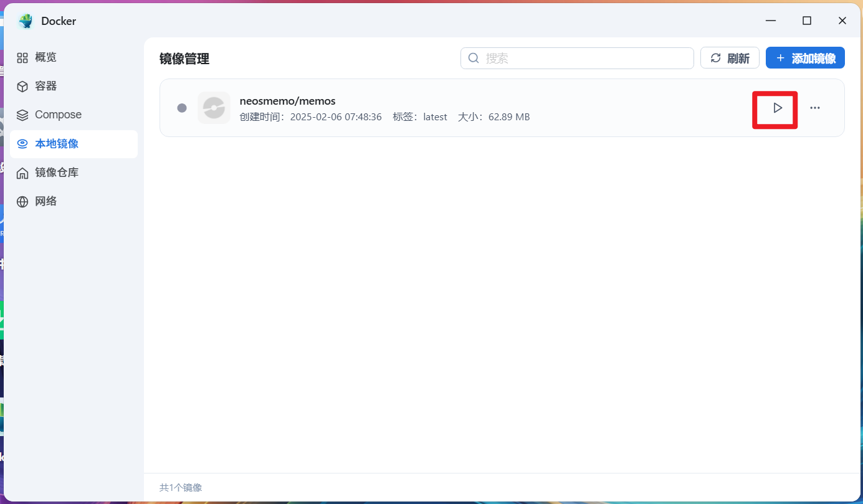Maximize the Docker window

(807, 21)
